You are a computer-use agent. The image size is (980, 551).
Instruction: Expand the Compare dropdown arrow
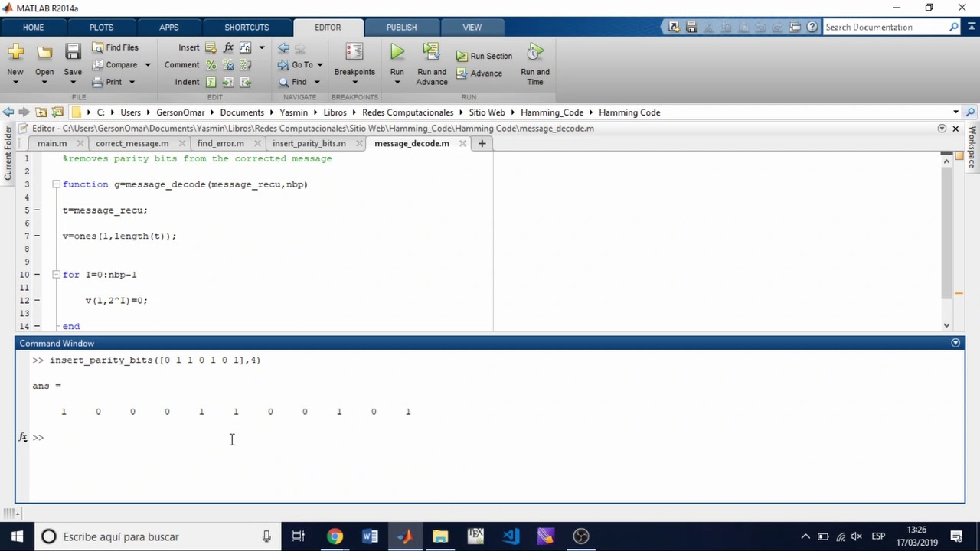[x=148, y=65]
